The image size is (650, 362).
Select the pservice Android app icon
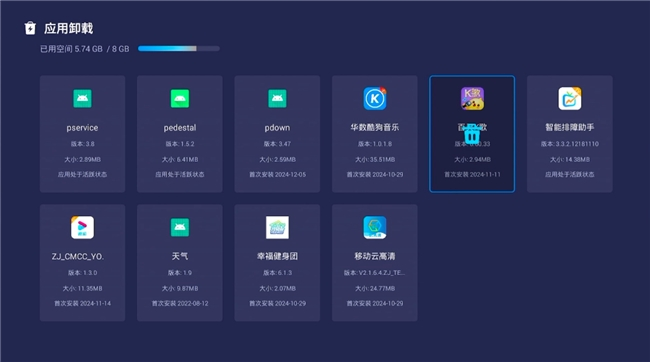pos(82,99)
